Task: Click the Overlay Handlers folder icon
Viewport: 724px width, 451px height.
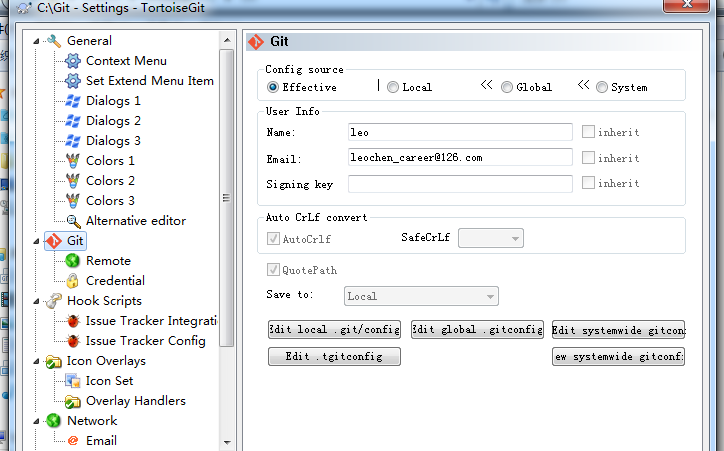Action: 72,401
